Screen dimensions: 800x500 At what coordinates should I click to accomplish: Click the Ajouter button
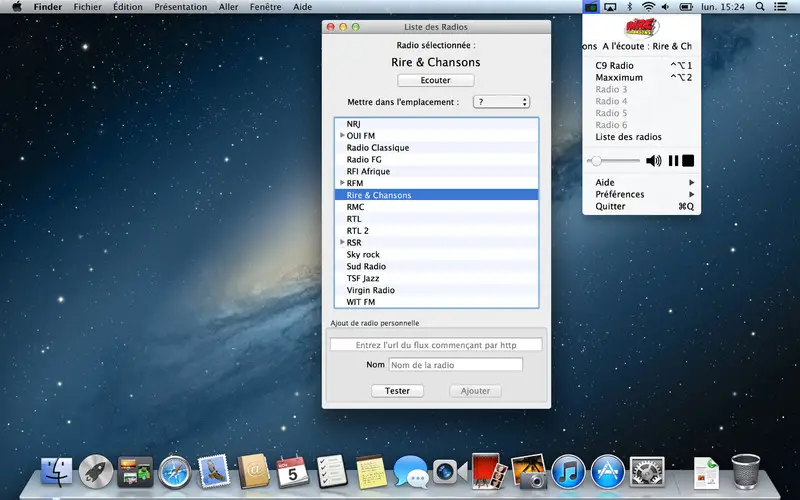pos(475,390)
